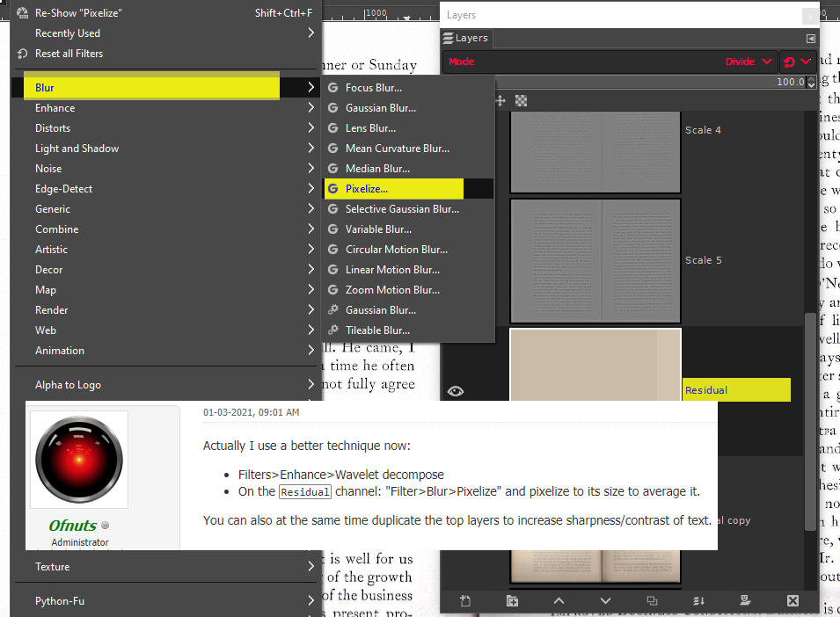Switch to the Layers dock tab

tap(465, 38)
